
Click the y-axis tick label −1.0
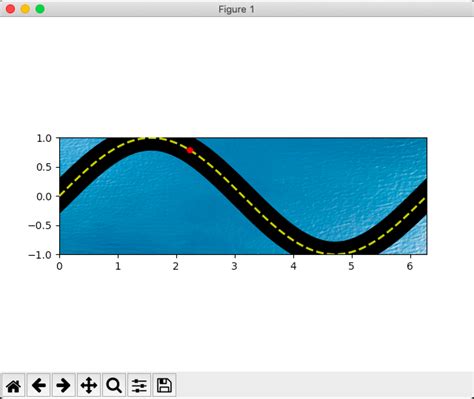pos(40,255)
